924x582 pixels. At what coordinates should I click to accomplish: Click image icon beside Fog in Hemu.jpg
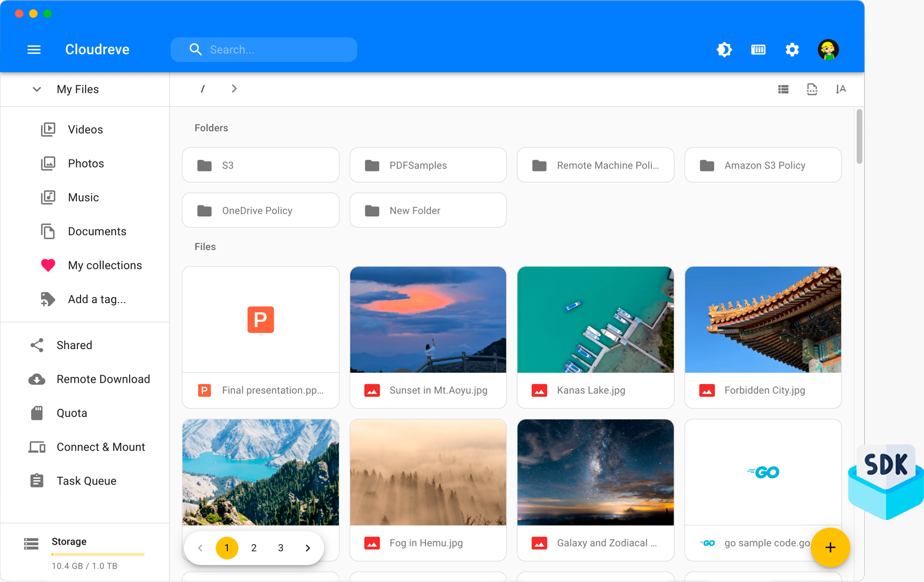coord(372,543)
